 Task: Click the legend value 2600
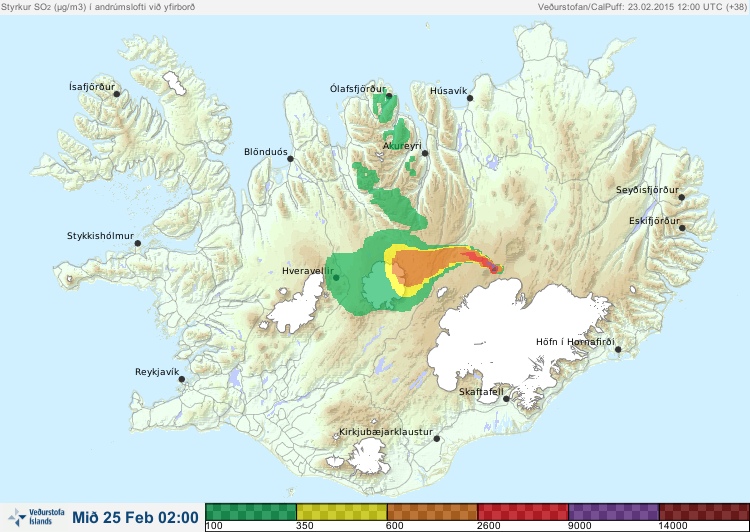(489, 526)
